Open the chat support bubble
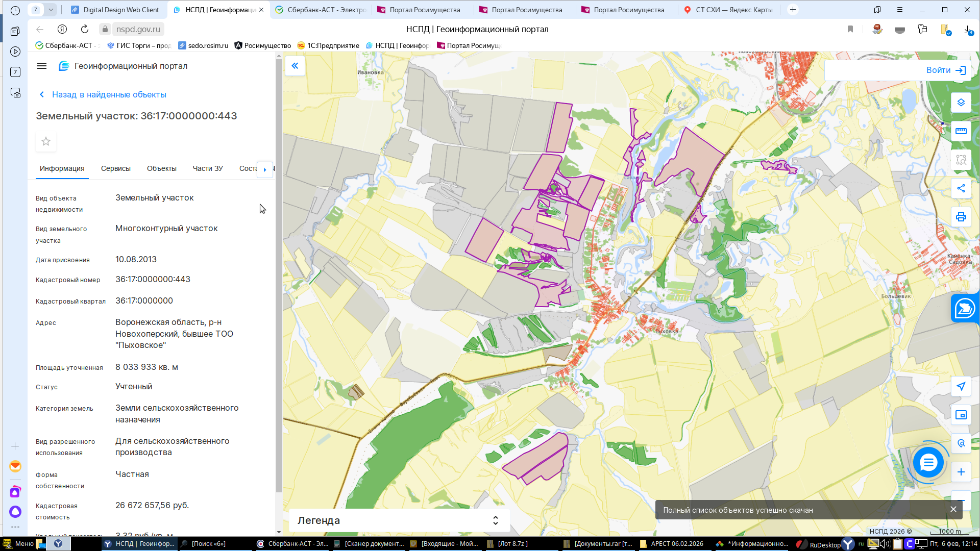Screen dimensions: 980x551 click(928, 463)
